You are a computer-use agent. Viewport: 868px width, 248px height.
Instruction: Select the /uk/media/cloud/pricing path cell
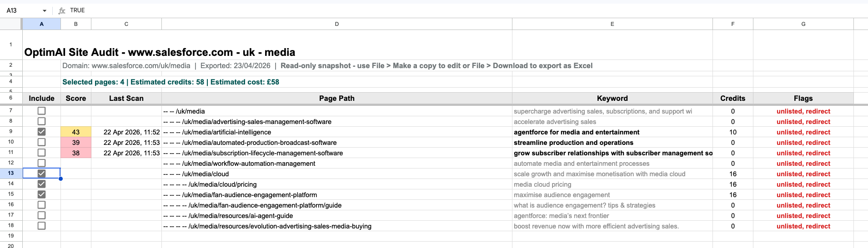tap(337, 184)
